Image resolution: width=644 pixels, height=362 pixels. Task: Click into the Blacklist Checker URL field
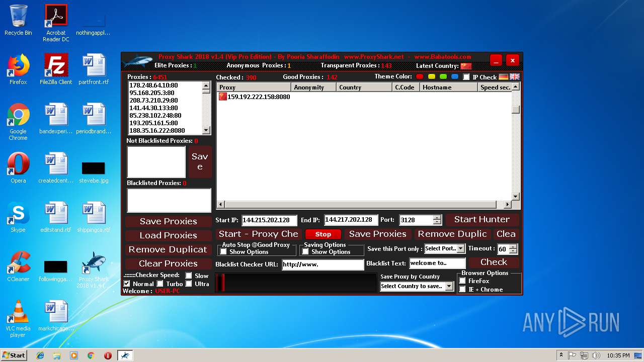(x=323, y=264)
